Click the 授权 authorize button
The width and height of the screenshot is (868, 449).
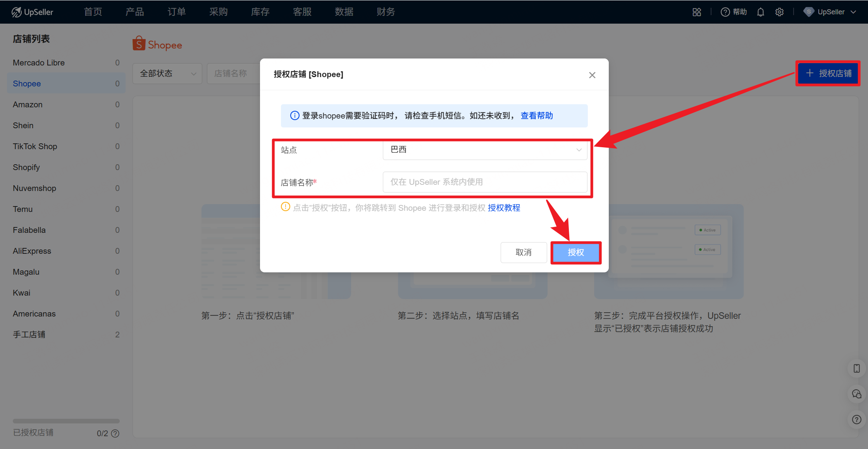[x=576, y=253]
